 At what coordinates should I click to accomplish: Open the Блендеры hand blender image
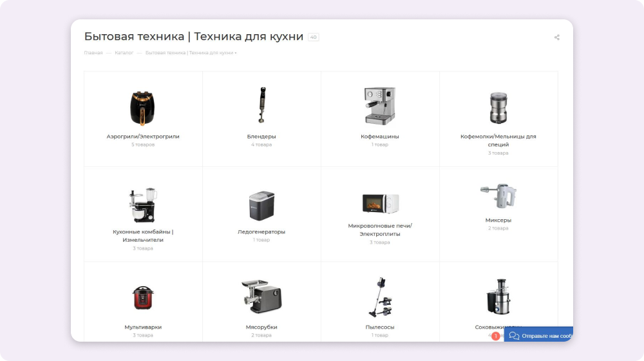point(261,105)
